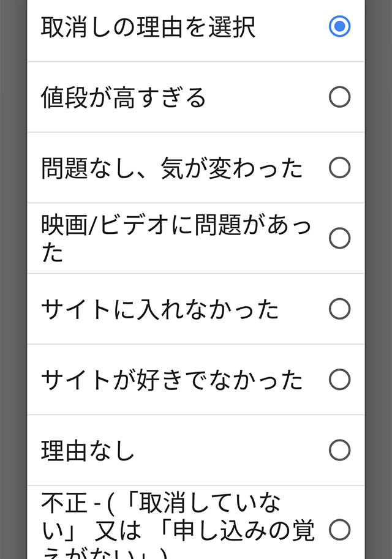Select radio button for サイトが好きでなかった
The height and width of the screenshot is (559, 392).
coord(339,379)
